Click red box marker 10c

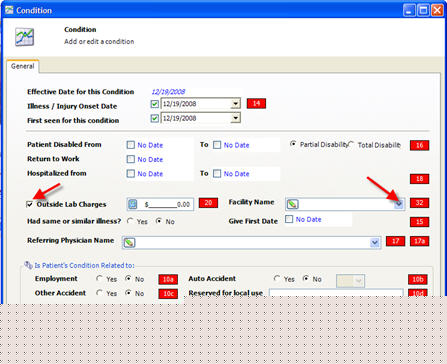(x=168, y=294)
